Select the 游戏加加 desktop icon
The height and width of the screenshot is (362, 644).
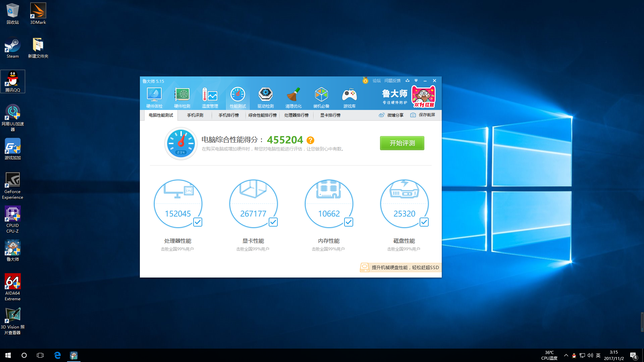click(13, 149)
